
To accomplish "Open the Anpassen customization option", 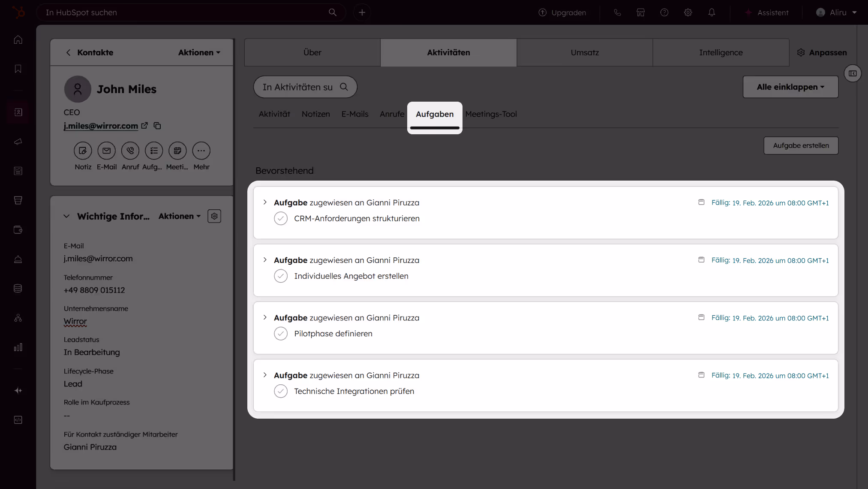I will click(822, 52).
